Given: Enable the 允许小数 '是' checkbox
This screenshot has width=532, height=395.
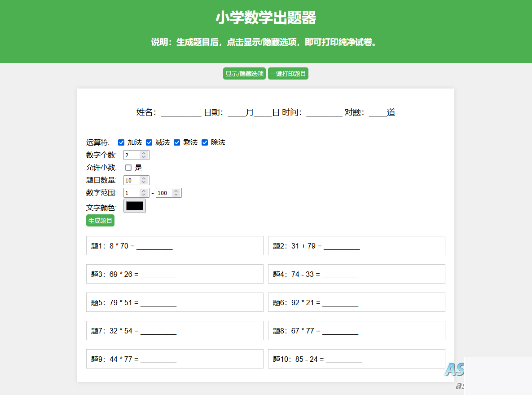Looking at the screenshot, I should [x=128, y=167].
